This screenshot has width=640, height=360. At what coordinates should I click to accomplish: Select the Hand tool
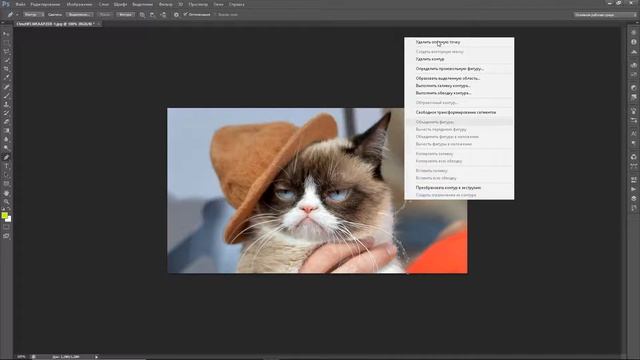click(x=6, y=193)
